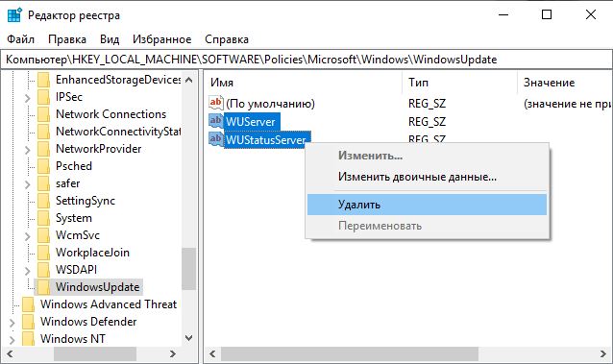Click values pane horizontal scrollbar thumb
The image size is (613, 364).
(350, 354)
